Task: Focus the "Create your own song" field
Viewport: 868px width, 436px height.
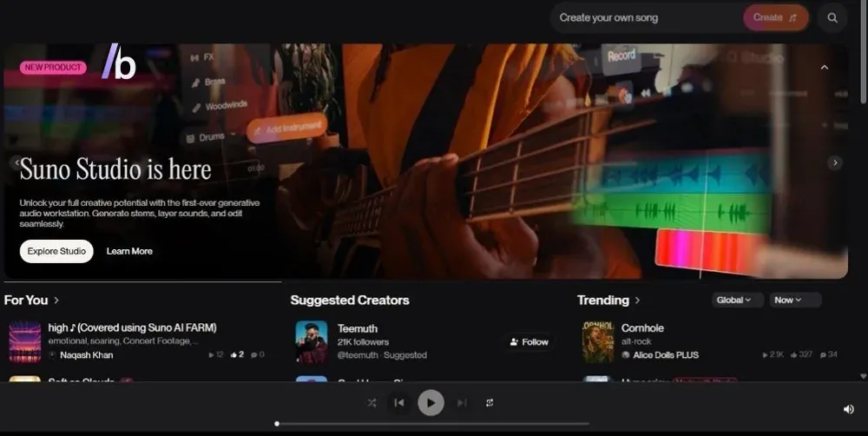Action: 648,17
